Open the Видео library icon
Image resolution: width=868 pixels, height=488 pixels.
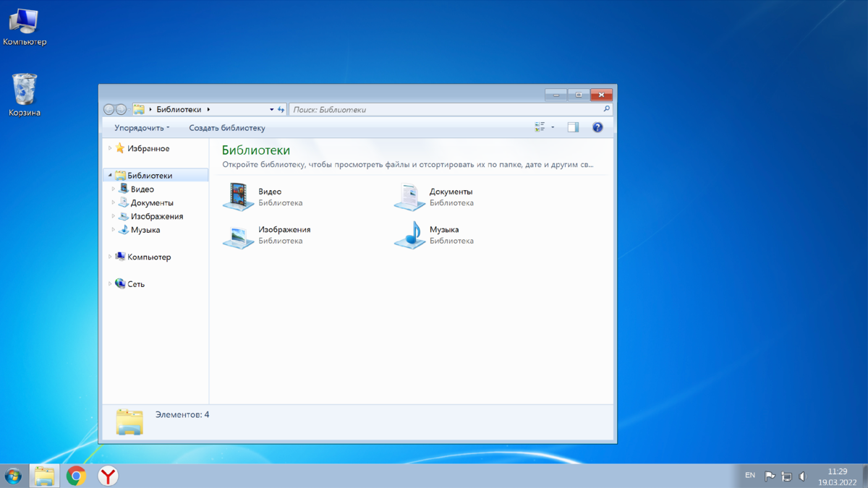(238, 197)
